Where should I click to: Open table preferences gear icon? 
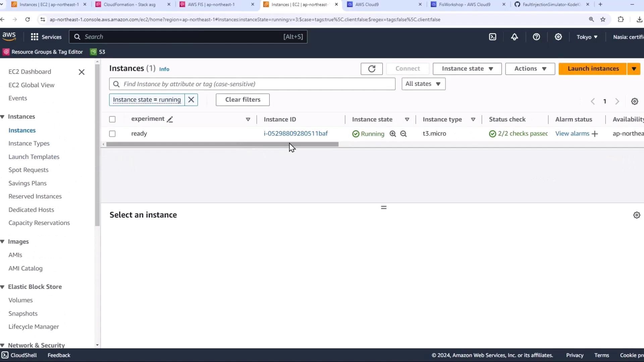tap(634, 102)
